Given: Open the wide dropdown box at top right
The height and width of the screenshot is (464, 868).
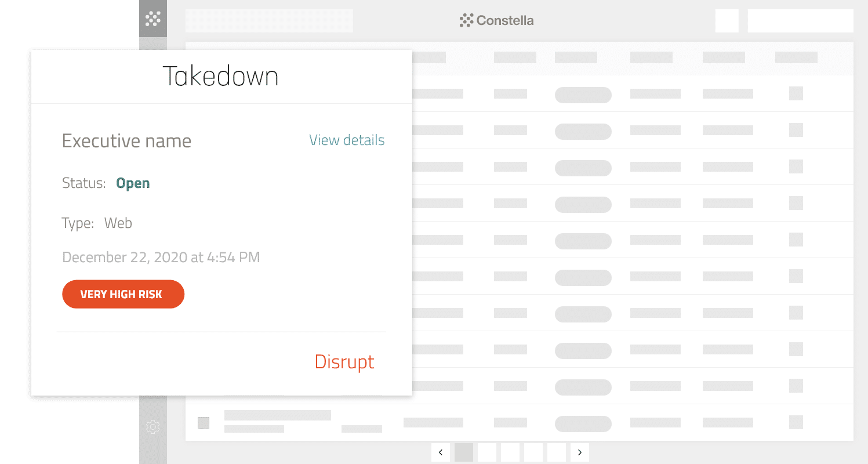Looking at the screenshot, I should click(800, 21).
